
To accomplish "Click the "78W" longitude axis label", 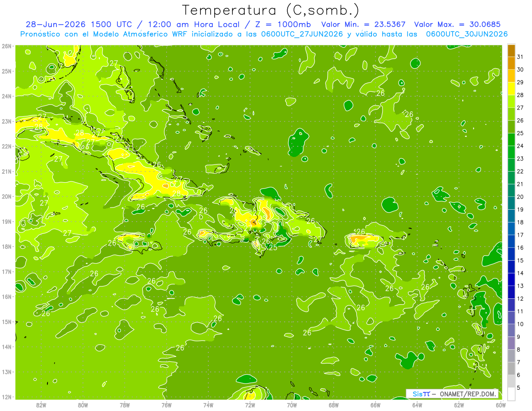I will pos(125,405).
